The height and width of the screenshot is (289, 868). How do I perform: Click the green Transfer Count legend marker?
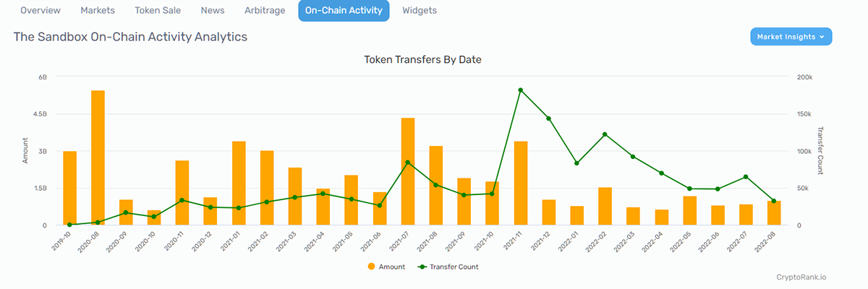click(x=422, y=267)
